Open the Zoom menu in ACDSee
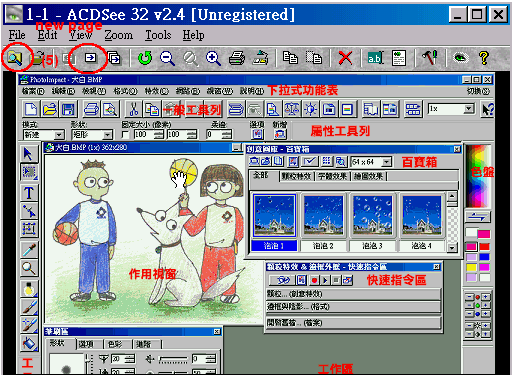Screen dimensions: 512x375 118,35
